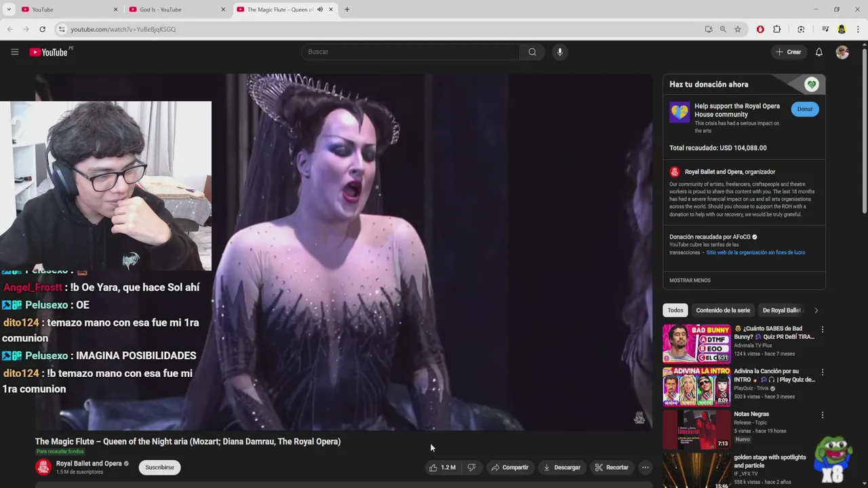
Task: Open the Chrome profile avatar
Action: (842, 29)
